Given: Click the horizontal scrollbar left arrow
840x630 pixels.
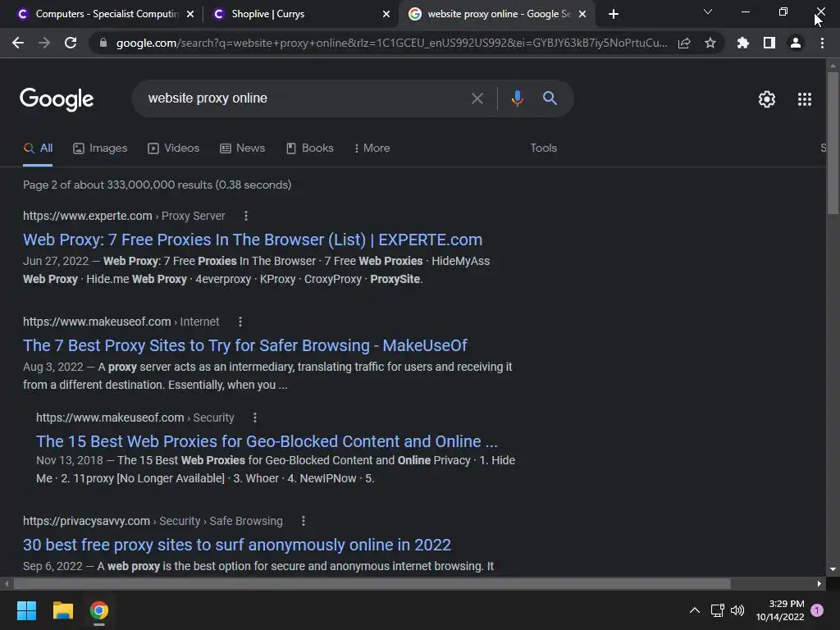Looking at the screenshot, I should [7, 583].
